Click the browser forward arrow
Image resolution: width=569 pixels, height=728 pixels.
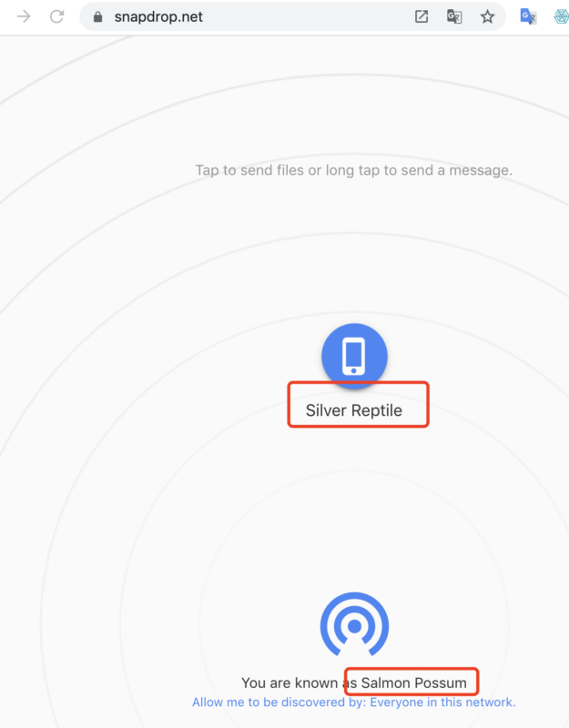coord(24,16)
